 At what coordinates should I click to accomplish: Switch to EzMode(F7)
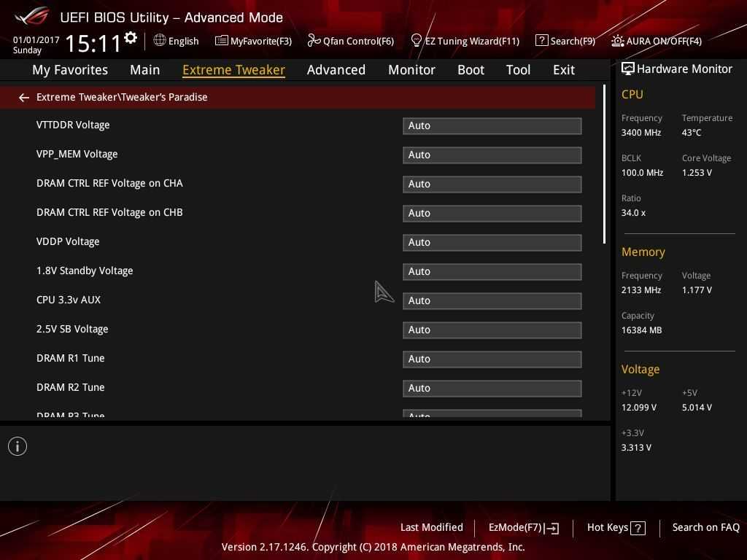(523, 527)
